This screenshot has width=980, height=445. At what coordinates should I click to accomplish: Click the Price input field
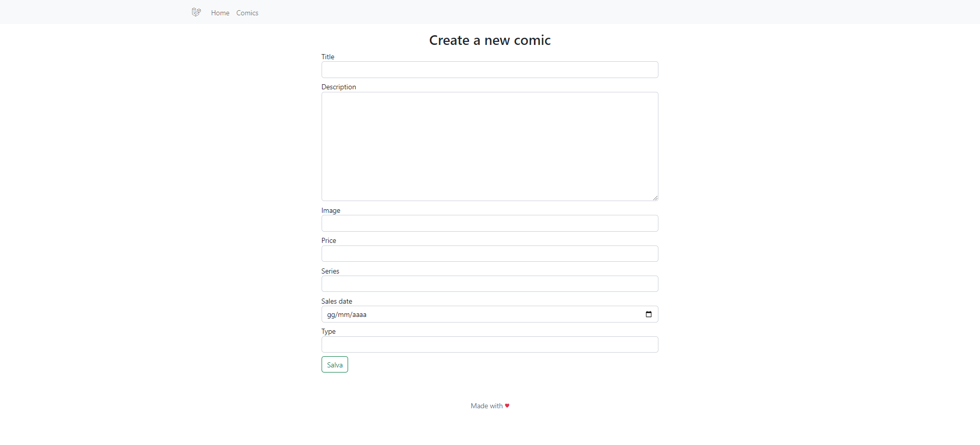coord(489,254)
